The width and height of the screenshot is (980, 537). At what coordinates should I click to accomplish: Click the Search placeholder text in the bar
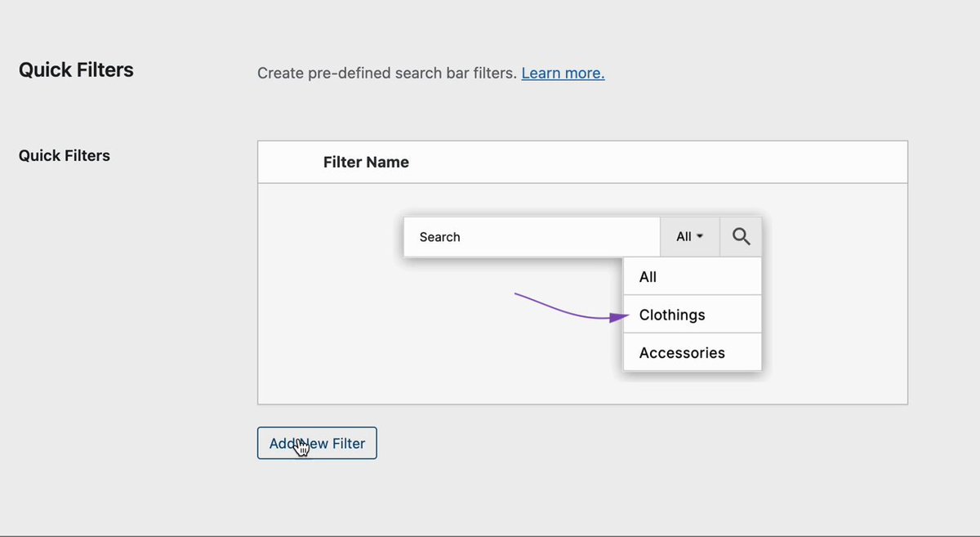pyautogui.click(x=439, y=237)
